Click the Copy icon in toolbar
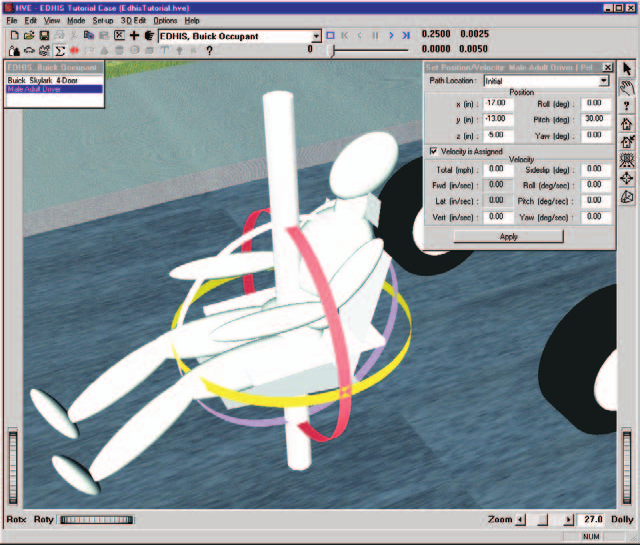640x545 pixels. tap(89, 36)
